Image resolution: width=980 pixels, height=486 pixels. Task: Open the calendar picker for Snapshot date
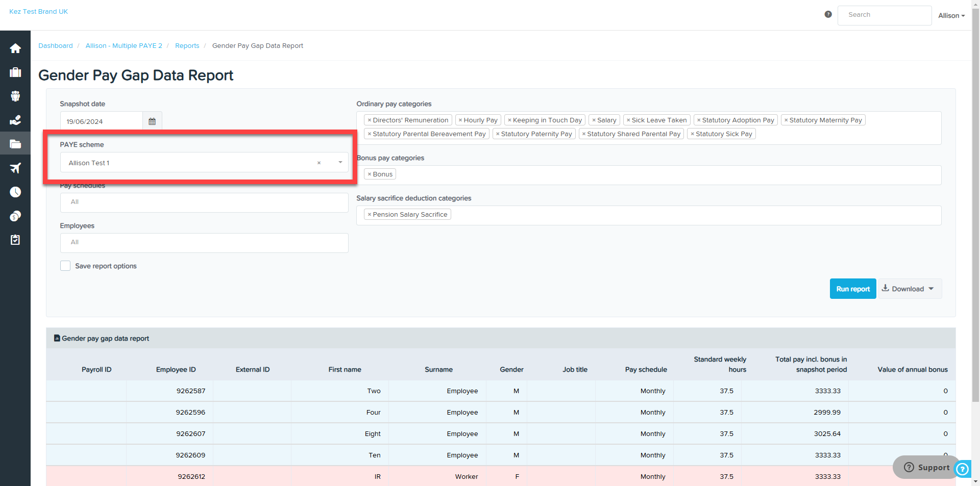(152, 121)
